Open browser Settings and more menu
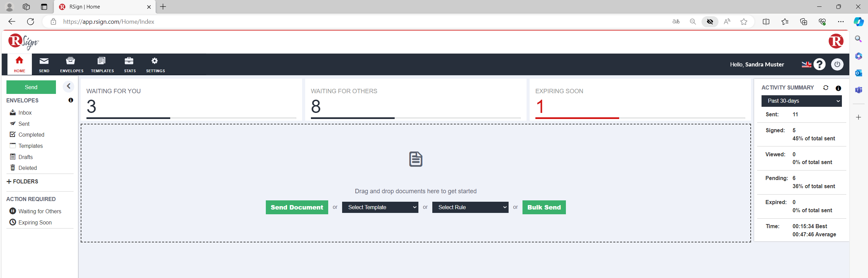The image size is (868, 278). [x=841, y=22]
